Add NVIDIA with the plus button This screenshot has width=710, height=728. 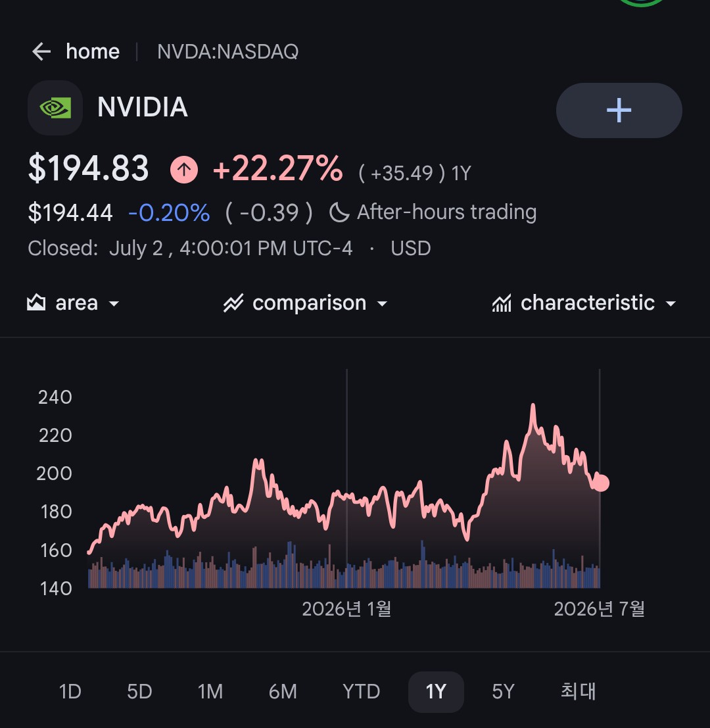pyautogui.click(x=619, y=110)
